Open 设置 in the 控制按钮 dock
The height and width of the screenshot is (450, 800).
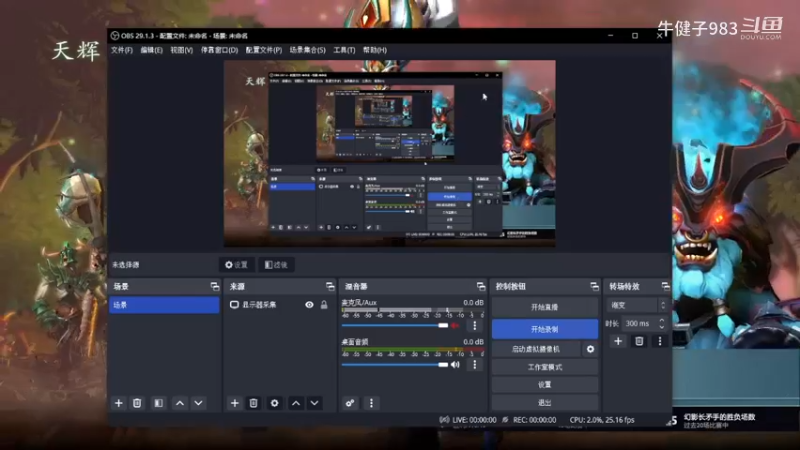click(545, 385)
